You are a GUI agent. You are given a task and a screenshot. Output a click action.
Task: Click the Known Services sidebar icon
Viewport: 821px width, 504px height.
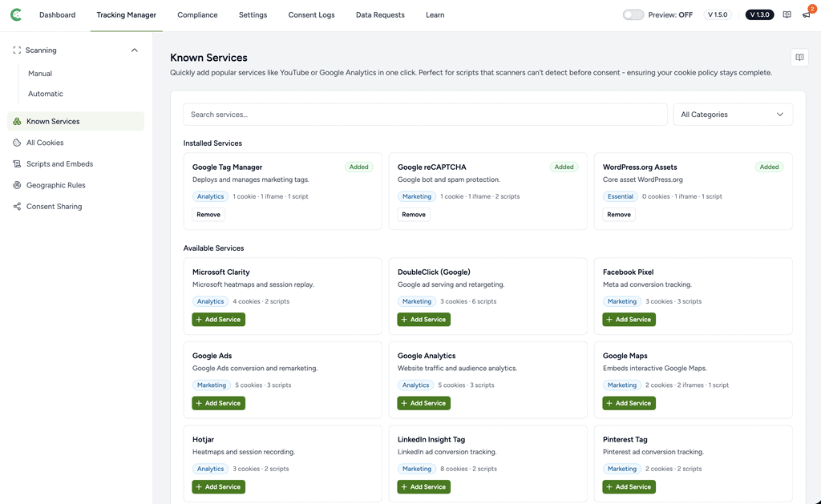click(x=17, y=122)
